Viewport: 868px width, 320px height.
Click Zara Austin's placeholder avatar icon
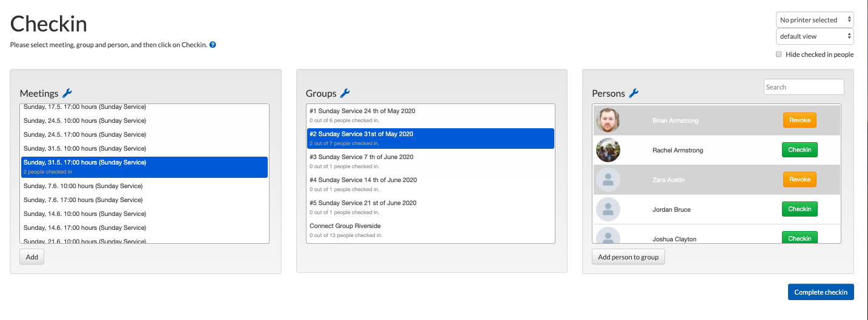click(x=608, y=180)
